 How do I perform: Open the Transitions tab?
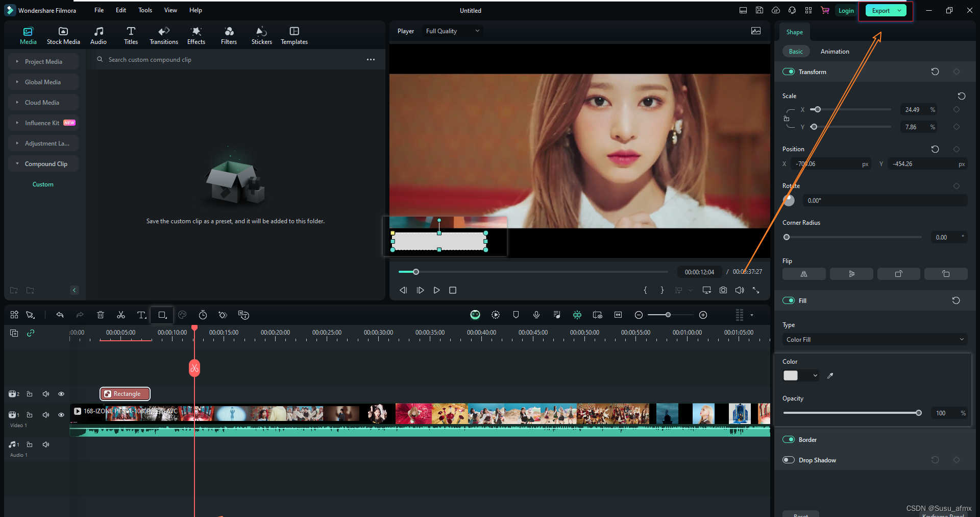point(164,36)
